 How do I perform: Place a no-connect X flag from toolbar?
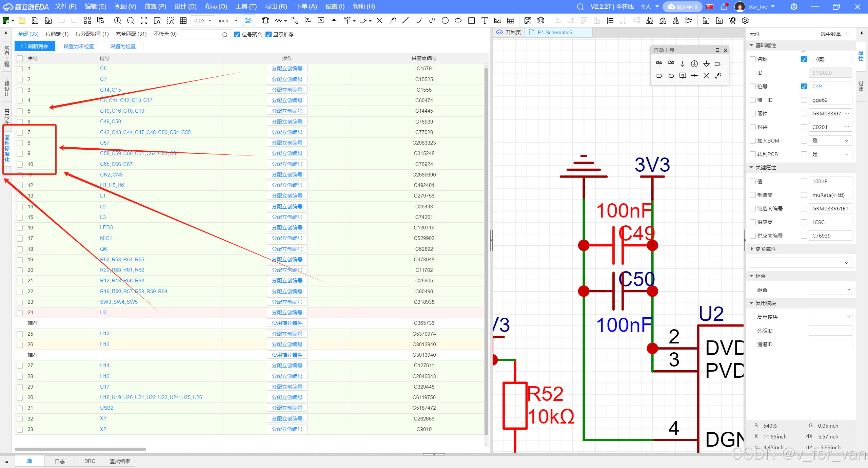click(x=379, y=21)
